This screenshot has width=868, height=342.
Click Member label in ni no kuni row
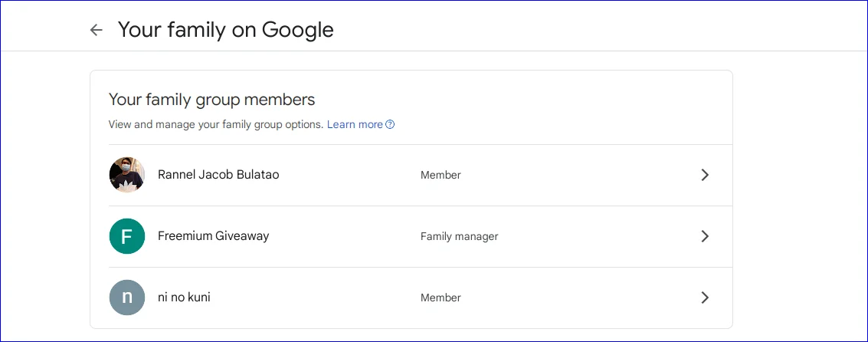point(441,298)
